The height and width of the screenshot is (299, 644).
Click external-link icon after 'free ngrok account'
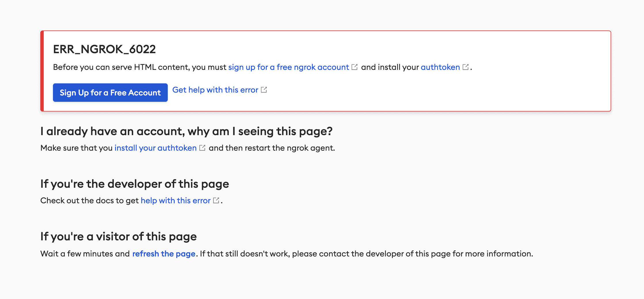355,67
